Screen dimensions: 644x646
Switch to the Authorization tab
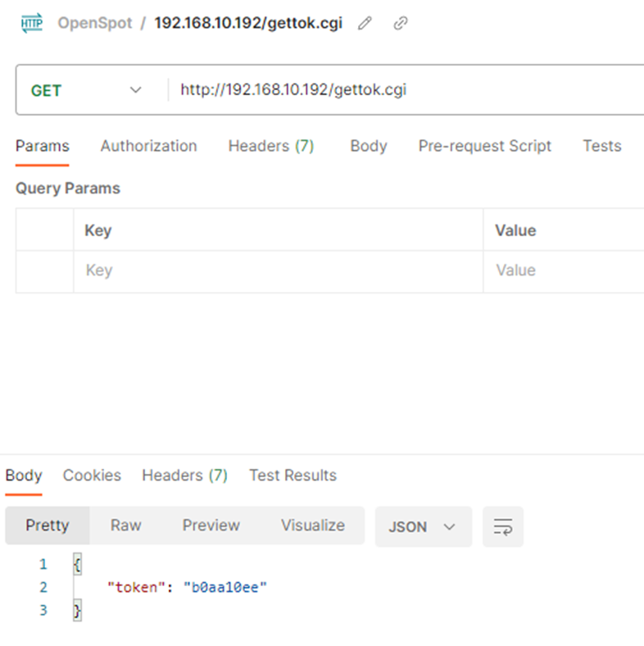point(148,146)
